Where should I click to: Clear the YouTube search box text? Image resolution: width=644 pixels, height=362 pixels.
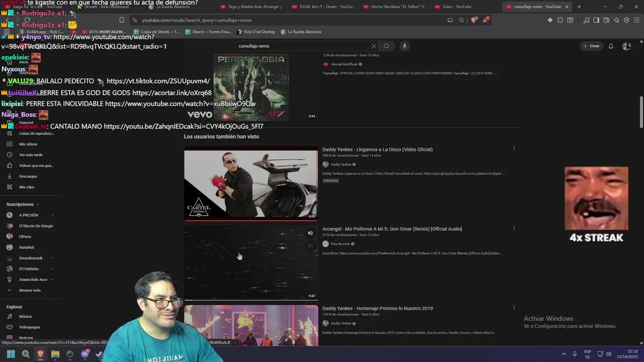(373, 46)
